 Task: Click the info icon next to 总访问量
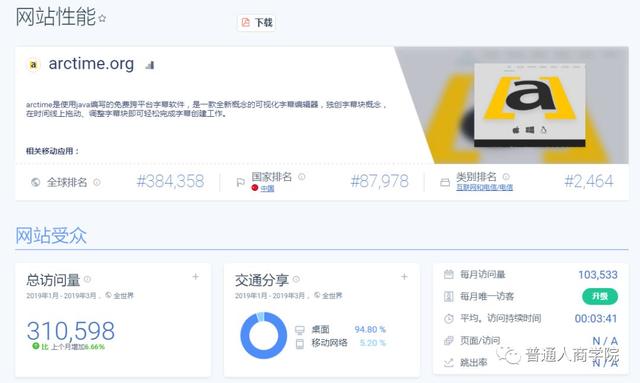coord(87,279)
